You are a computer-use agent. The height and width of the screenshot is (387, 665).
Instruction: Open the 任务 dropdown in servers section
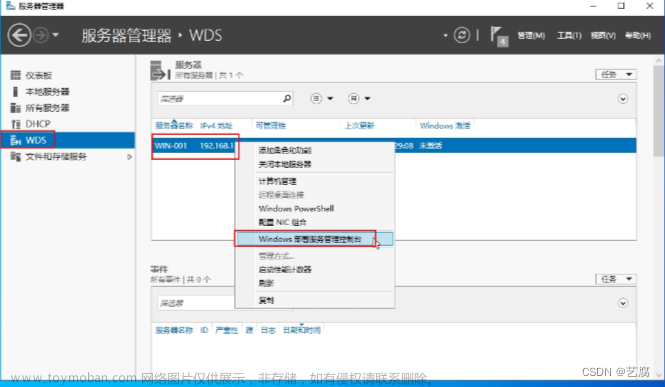coord(616,75)
